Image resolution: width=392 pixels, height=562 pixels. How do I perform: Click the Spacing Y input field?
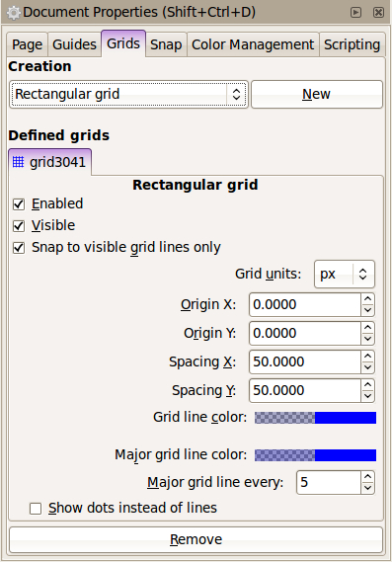coord(305,391)
